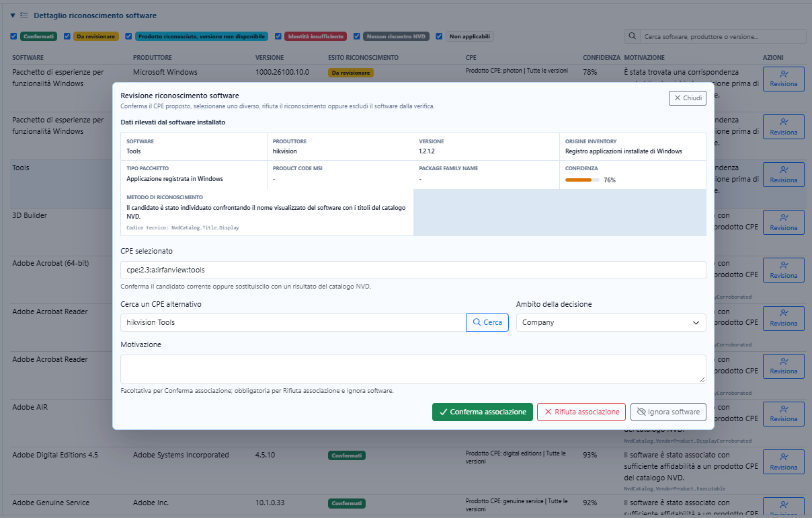
Task: Click the 76% confidence label in dialog
Action: coord(610,180)
